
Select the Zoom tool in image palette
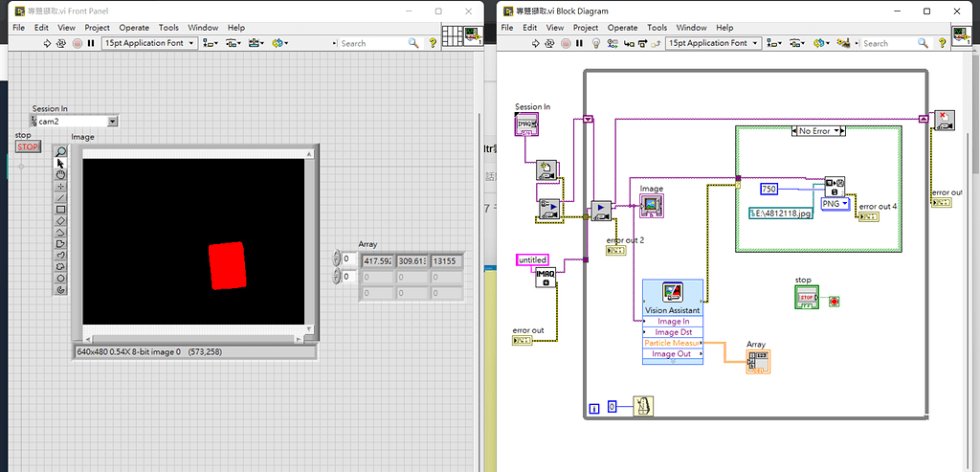(x=61, y=151)
